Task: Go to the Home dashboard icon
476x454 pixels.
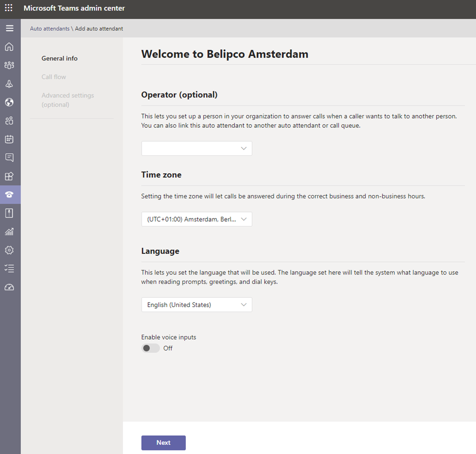Action: tap(9, 47)
